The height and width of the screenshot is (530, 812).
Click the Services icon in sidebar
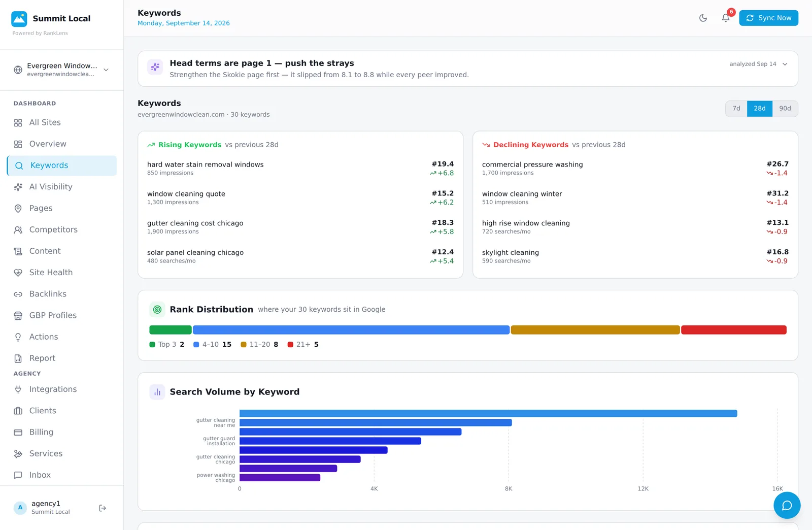pyautogui.click(x=18, y=454)
